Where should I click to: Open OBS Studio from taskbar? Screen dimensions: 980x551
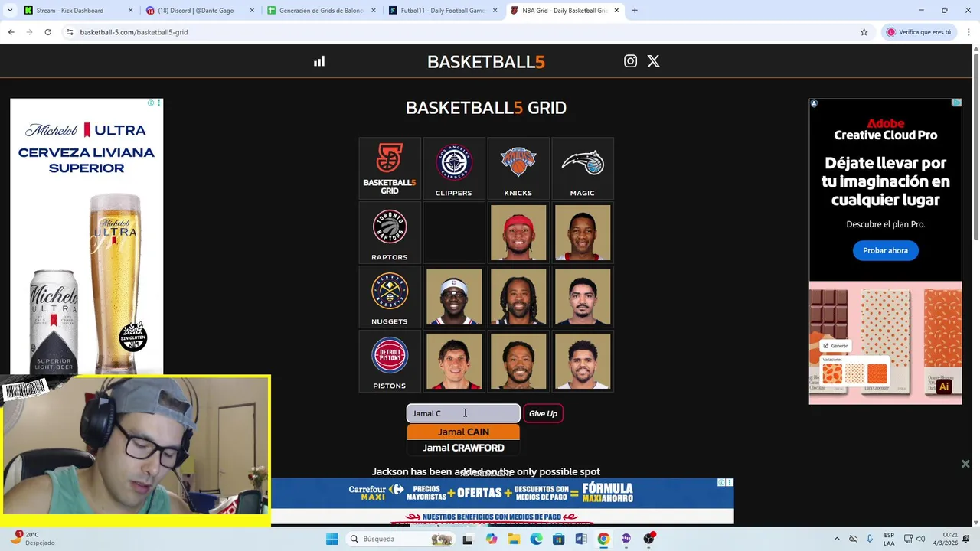pyautogui.click(x=648, y=539)
